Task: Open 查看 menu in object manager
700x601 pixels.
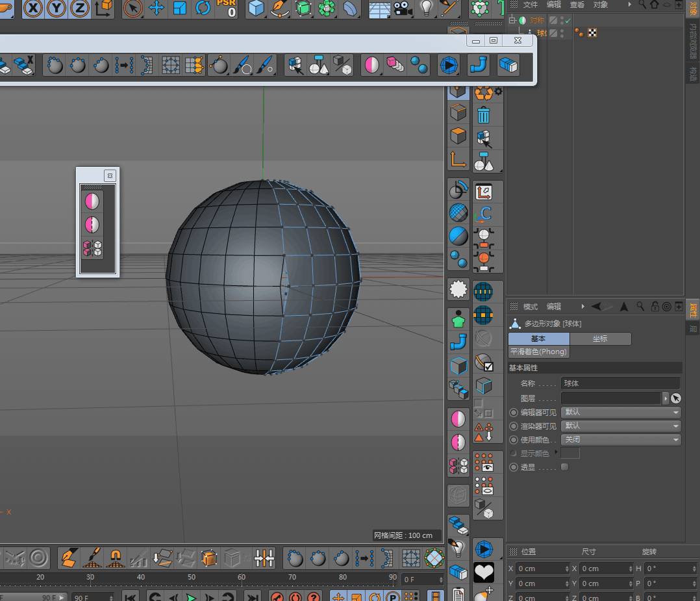Action: point(577,5)
